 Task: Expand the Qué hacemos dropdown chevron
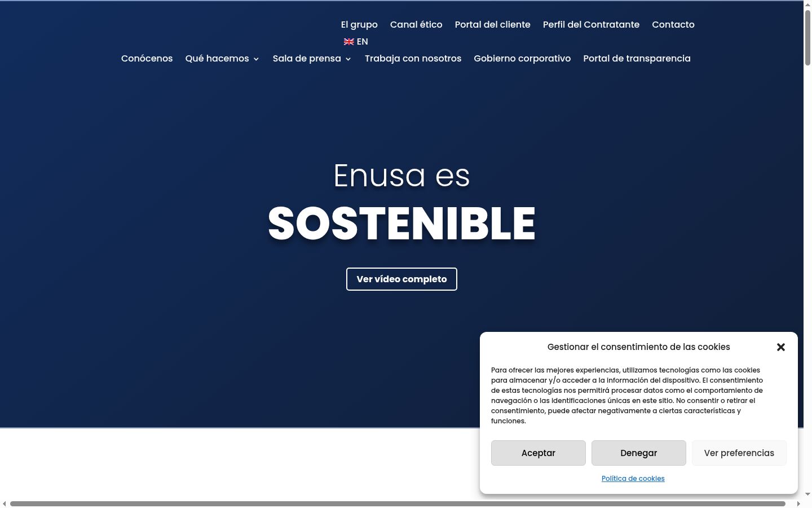coord(256,59)
